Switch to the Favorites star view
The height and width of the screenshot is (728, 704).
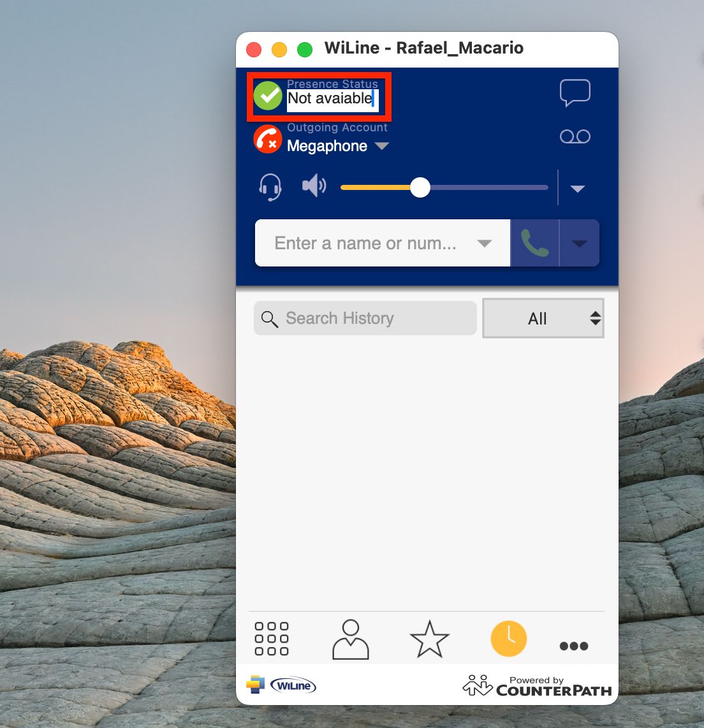[430, 637]
